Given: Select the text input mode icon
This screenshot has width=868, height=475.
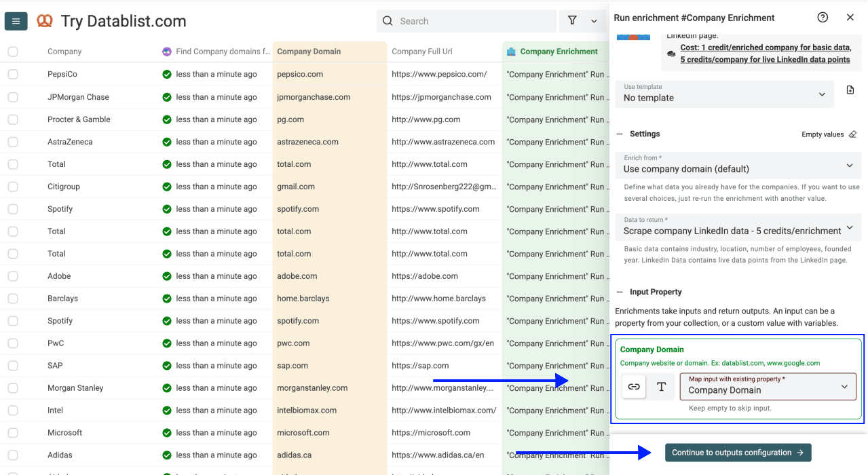Looking at the screenshot, I should click(661, 386).
